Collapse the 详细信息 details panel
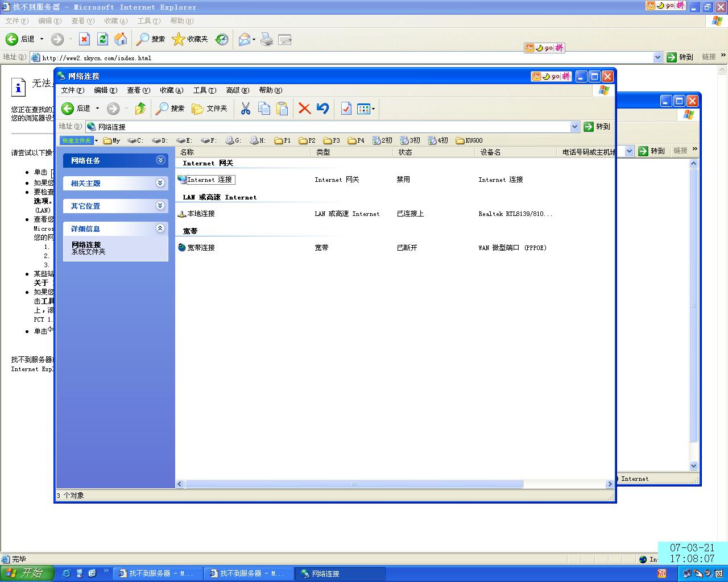 160,228
